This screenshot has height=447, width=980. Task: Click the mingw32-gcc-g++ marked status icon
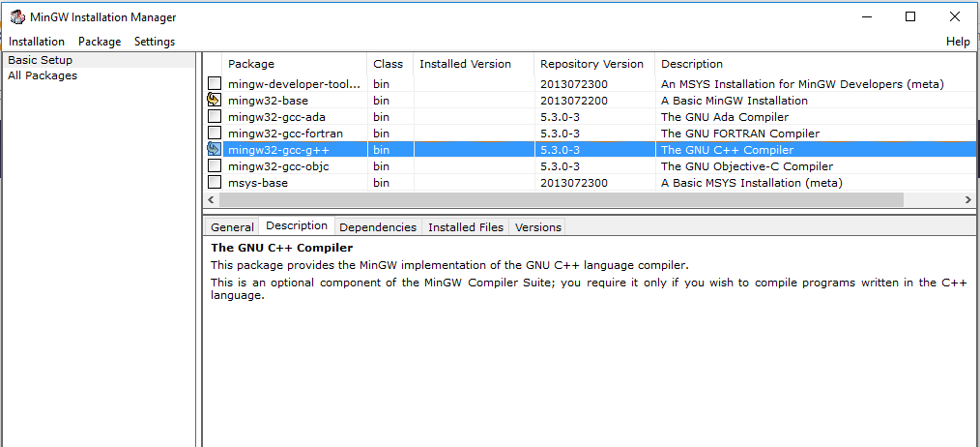pyautogui.click(x=215, y=150)
